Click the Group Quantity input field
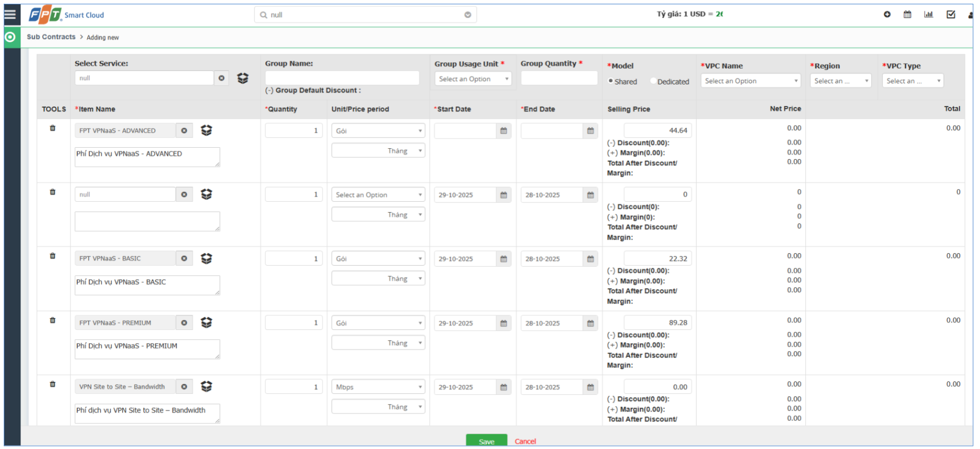Screen dimensions: 980x449 [559, 78]
